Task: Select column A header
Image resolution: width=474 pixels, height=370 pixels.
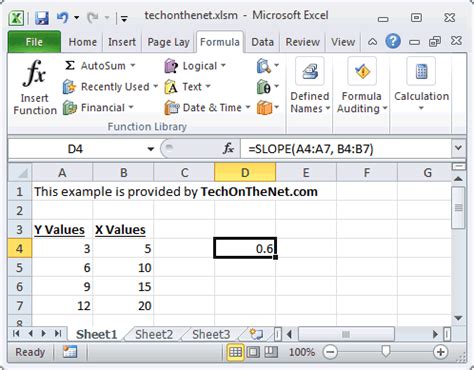Action: coord(62,173)
